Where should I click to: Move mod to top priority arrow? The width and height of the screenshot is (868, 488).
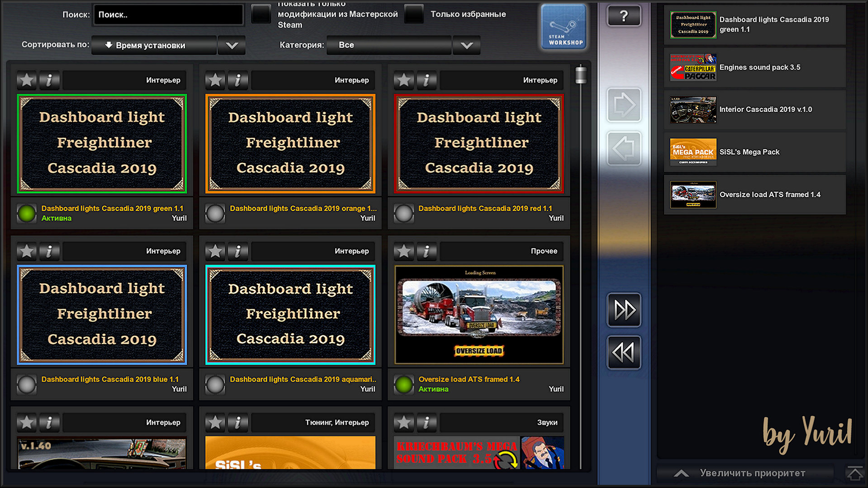pyautogui.click(x=854, y=473)
